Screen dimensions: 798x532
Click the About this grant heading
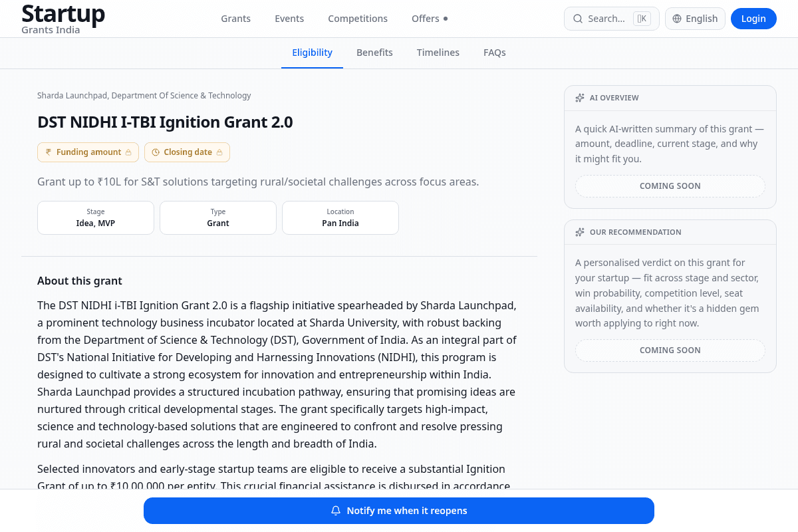pos(80,281)
